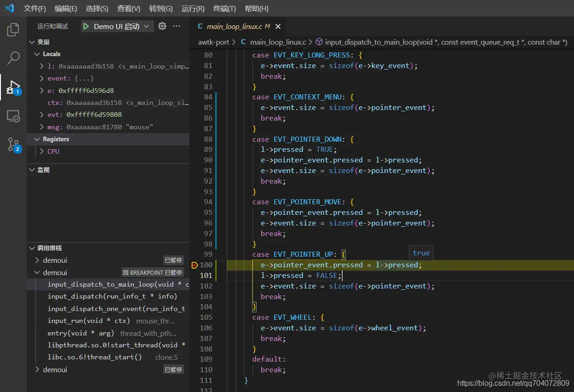Open the Source Control icon
574x392 pixels.
(13, 144)
